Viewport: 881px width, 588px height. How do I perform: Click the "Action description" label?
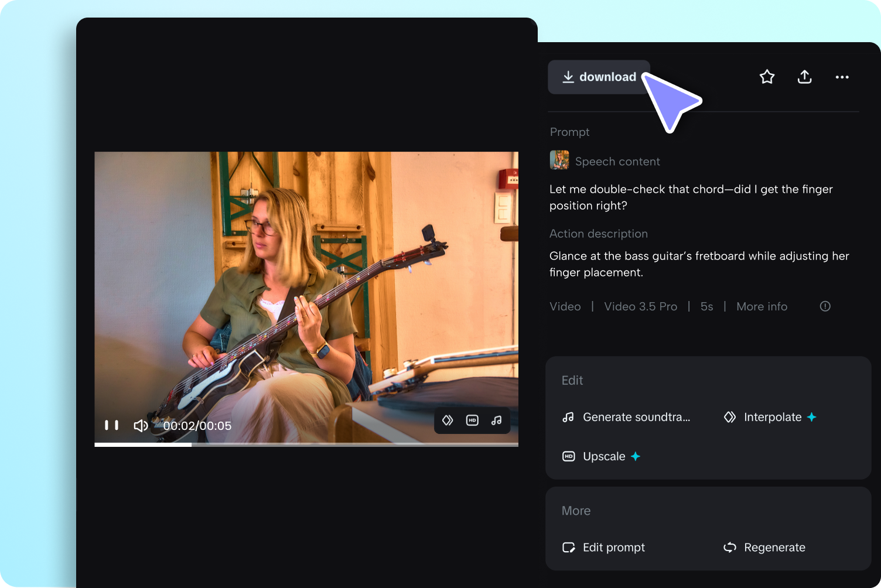click(599, 234)
